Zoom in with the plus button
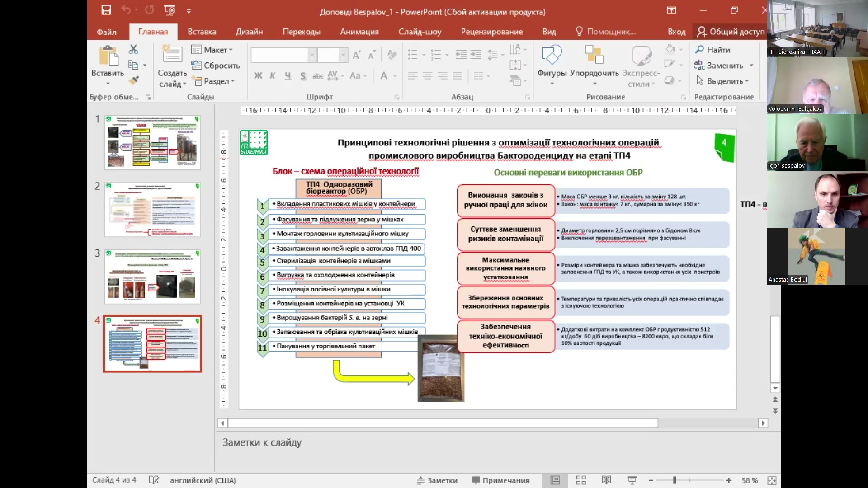The height and width of the screenshot is (488, 868). coord(729,480)
